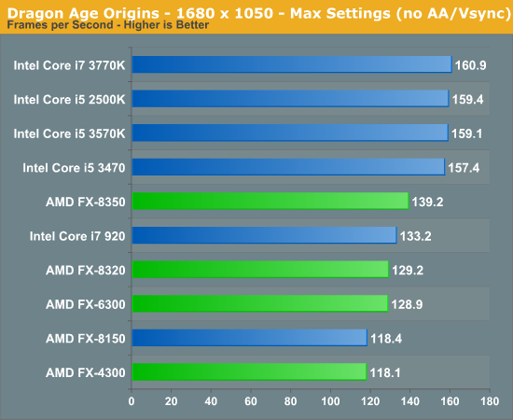Click the green bar for AMD FX-6300

[x=260, y=303]
